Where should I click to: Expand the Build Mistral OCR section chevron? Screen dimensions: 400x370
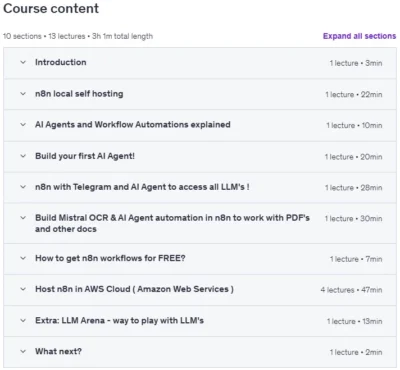pyautogui.click(x=23, y=218)
